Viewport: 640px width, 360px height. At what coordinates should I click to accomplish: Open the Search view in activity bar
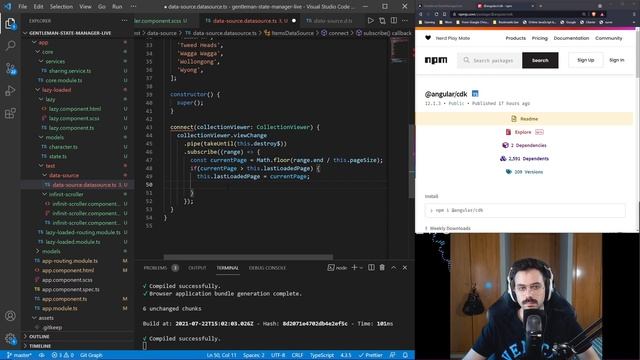tap(10, 45)
